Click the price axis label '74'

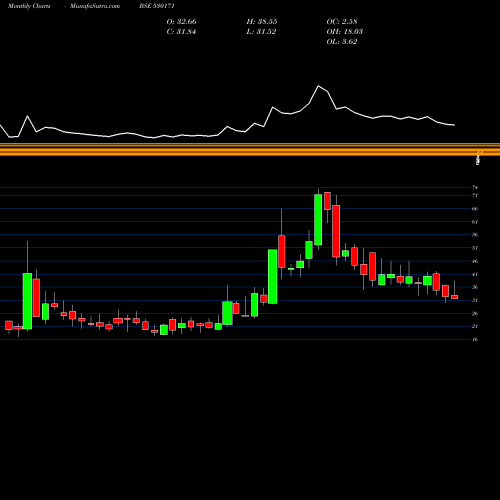(x=475, y=187)
